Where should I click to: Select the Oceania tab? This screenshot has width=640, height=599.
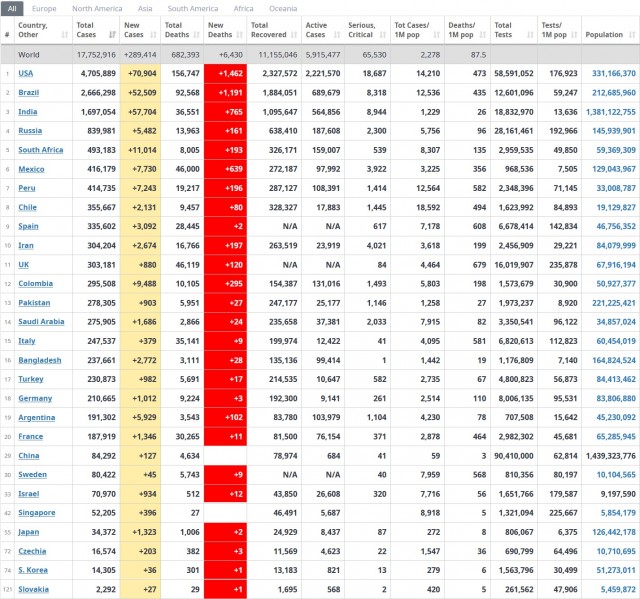(x=284, y=8)
